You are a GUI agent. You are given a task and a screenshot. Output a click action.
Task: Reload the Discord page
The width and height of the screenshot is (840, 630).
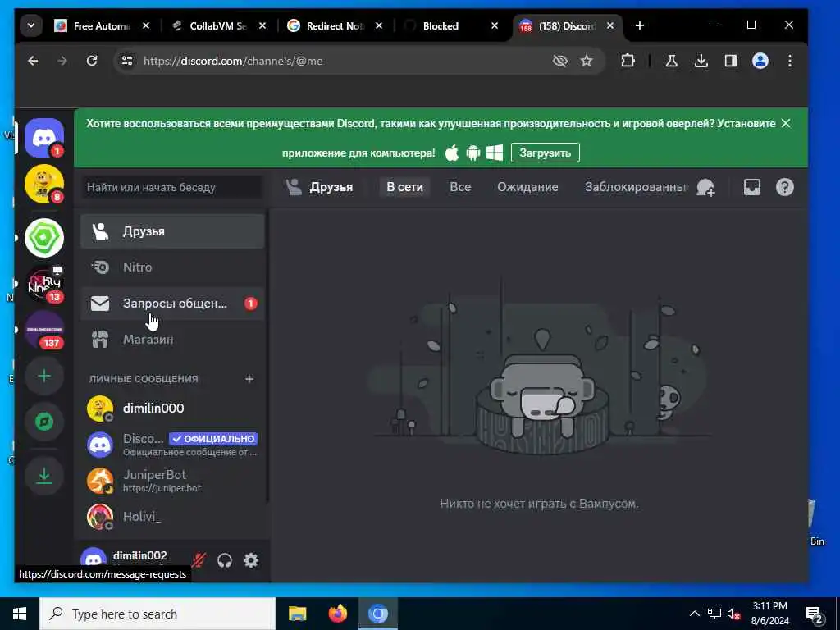92,61
